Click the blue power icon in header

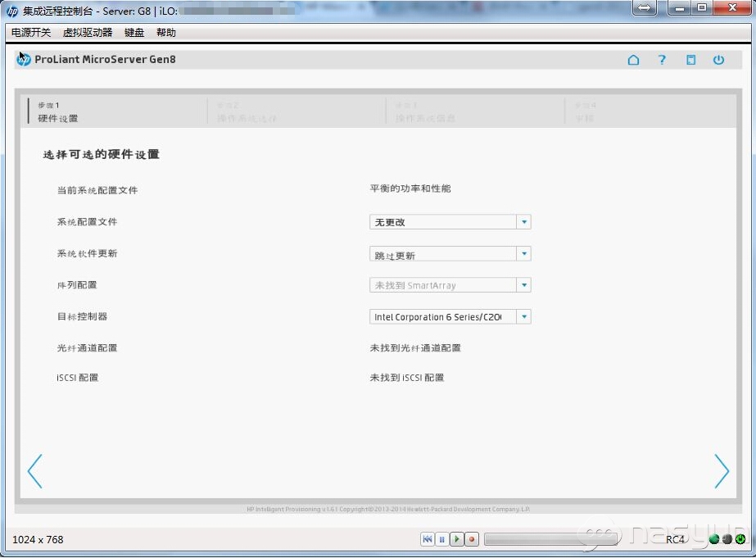pos(719,60)
